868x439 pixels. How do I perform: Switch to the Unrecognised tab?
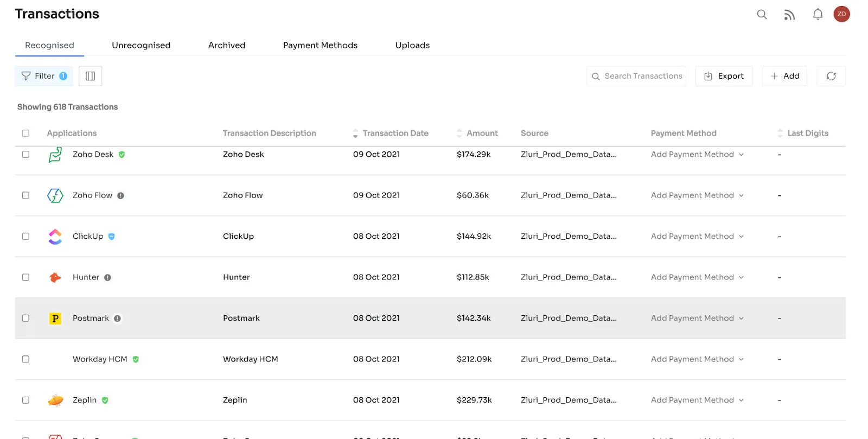pyautogui.click(x=141, y=46)
